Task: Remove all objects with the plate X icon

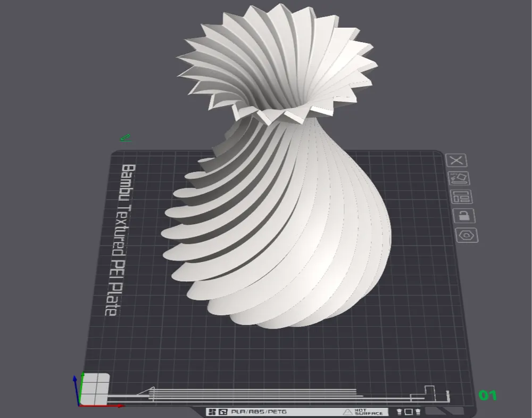Action: [x=456, y=160]
